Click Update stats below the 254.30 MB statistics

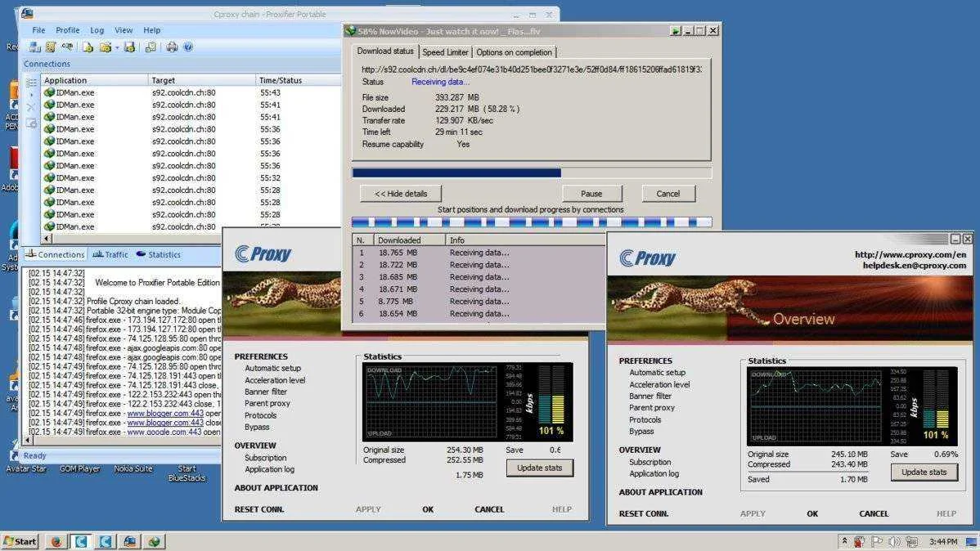(x=539, y=468)
